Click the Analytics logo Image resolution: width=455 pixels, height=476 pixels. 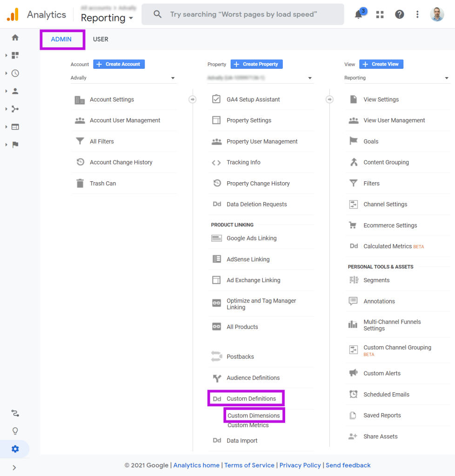(x=13, y=14)
